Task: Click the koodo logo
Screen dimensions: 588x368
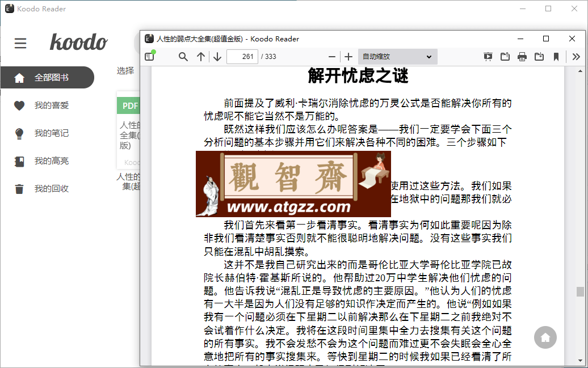Action: click(79, 41)
